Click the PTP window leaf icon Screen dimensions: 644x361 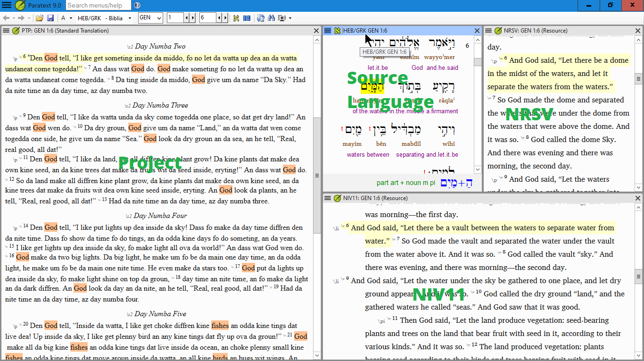[x=16, y=31]
